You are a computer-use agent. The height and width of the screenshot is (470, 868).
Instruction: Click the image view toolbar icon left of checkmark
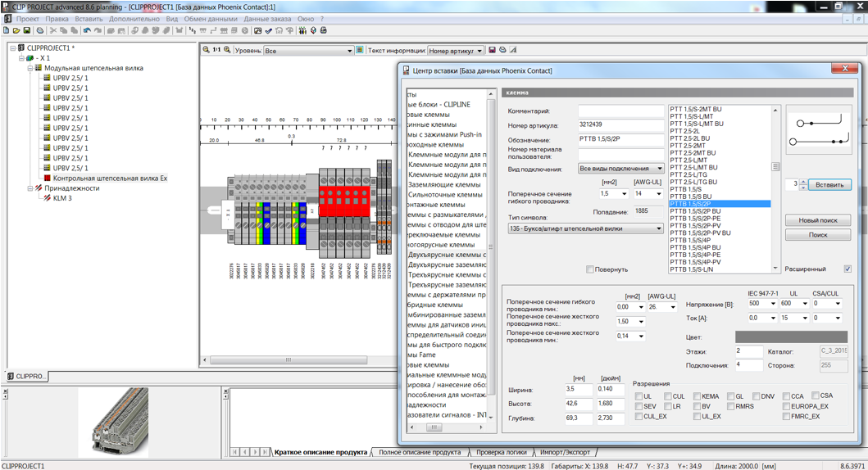(x=257, y=30)
